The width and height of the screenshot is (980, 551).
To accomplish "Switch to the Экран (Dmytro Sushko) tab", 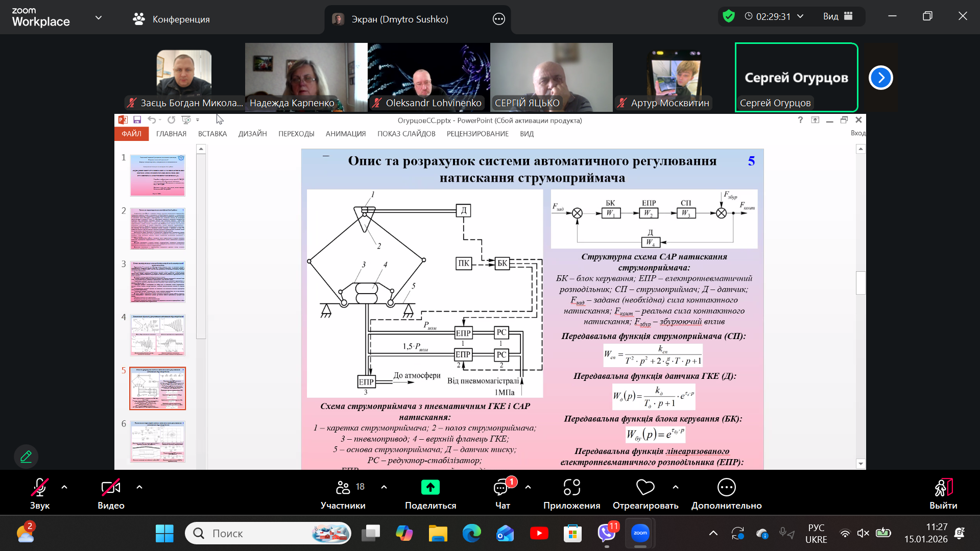I will pos(399,19).
